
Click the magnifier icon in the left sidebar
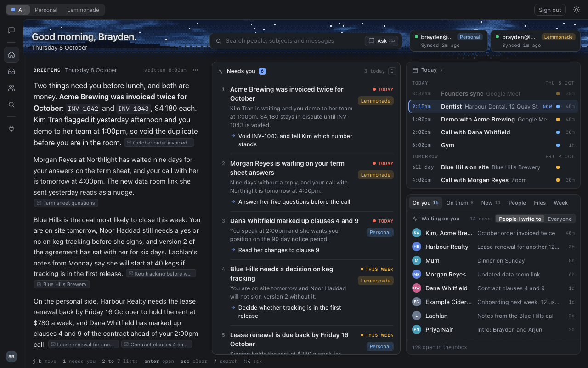click(x=11, y=104)
